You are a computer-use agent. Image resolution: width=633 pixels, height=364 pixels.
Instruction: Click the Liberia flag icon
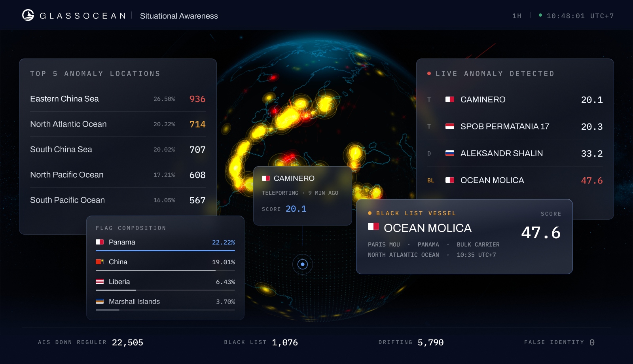pyautogui.click(x=100, y=281)
